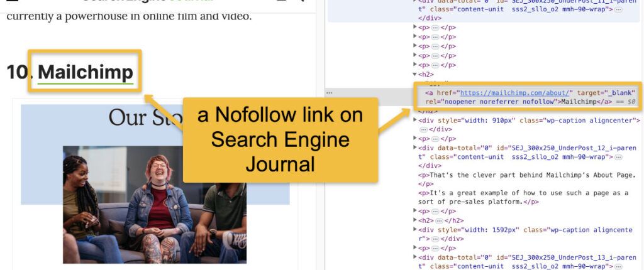Open the three-dot actions menu beside the selected anchor
644x270 pixels.
[x=329, y=93]
